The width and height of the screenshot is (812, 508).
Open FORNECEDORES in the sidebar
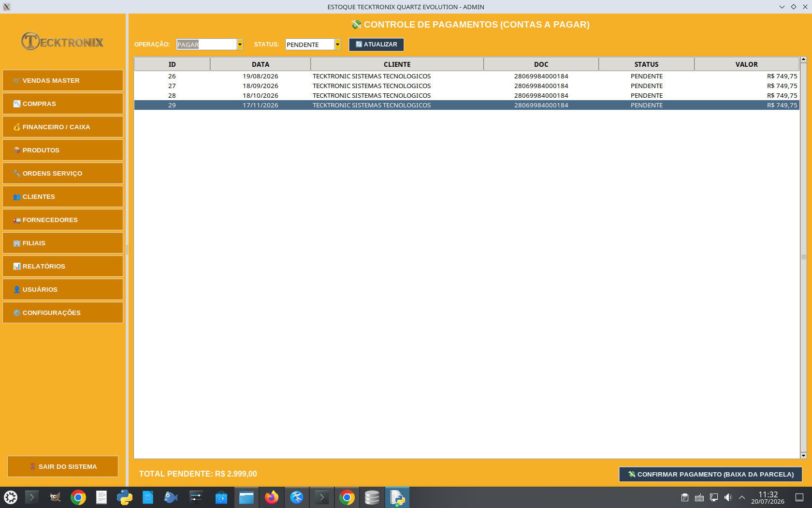[63, 220]
